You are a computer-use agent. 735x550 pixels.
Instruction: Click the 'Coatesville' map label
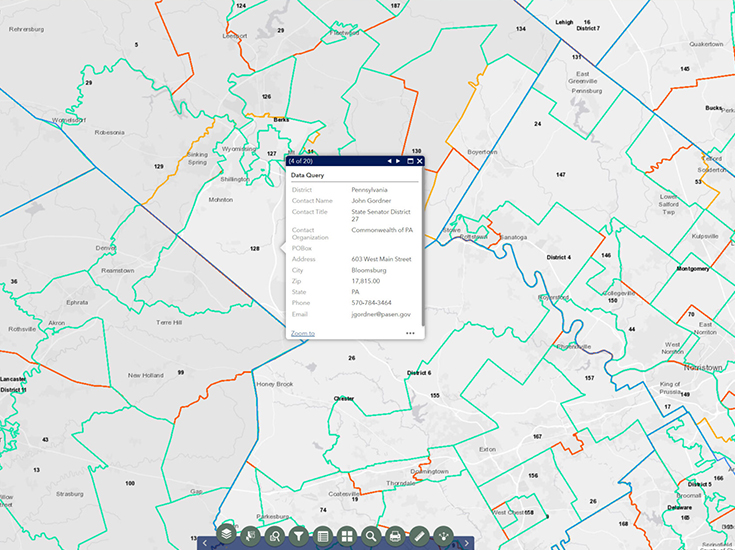[x=344, y=494]
